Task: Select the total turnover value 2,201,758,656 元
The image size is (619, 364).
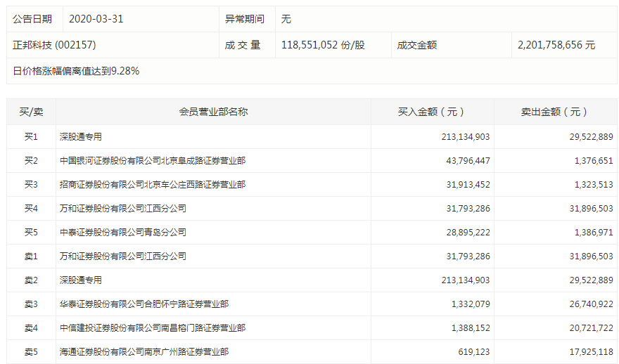Action: point(556,45)
